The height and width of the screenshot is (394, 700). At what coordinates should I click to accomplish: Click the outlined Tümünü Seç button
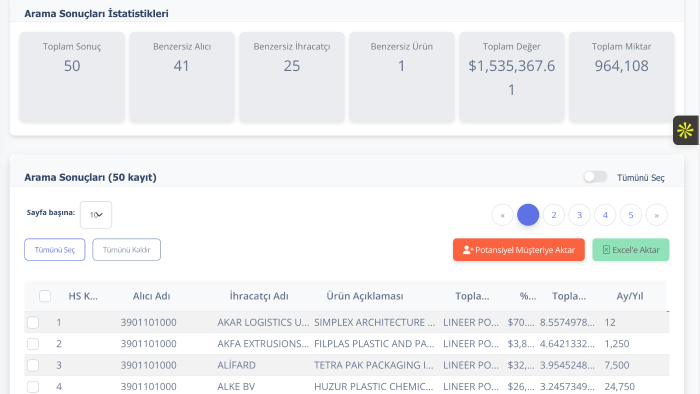[54, 249]
